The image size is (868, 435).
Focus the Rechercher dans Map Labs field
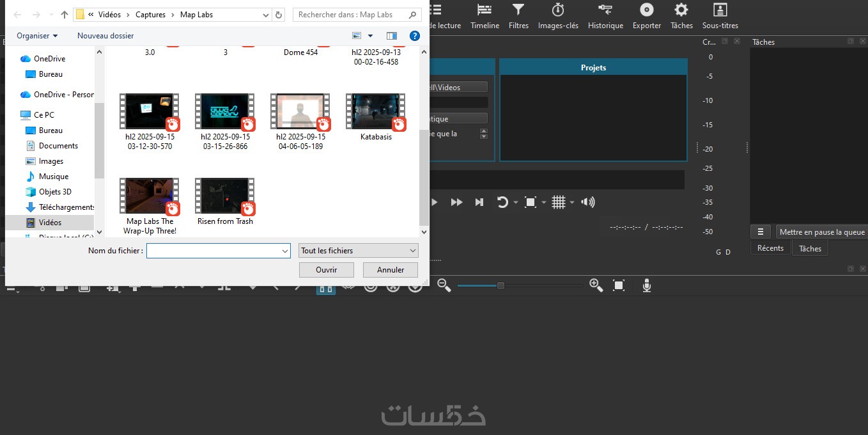(357, 14)
